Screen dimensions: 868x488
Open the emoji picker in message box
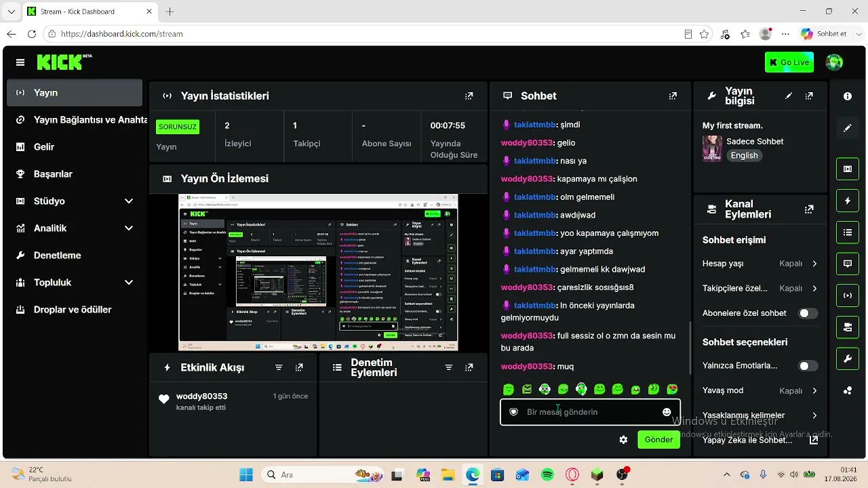667,412
